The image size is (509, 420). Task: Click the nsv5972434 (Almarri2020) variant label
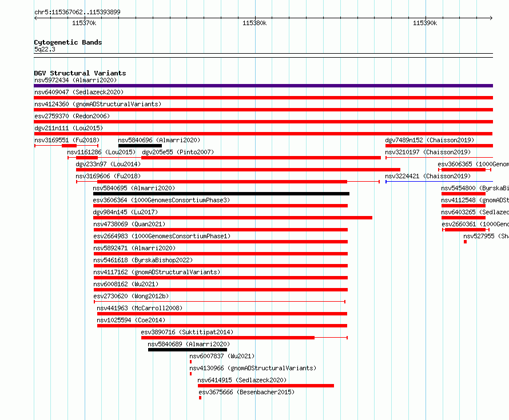pos(75,80)
